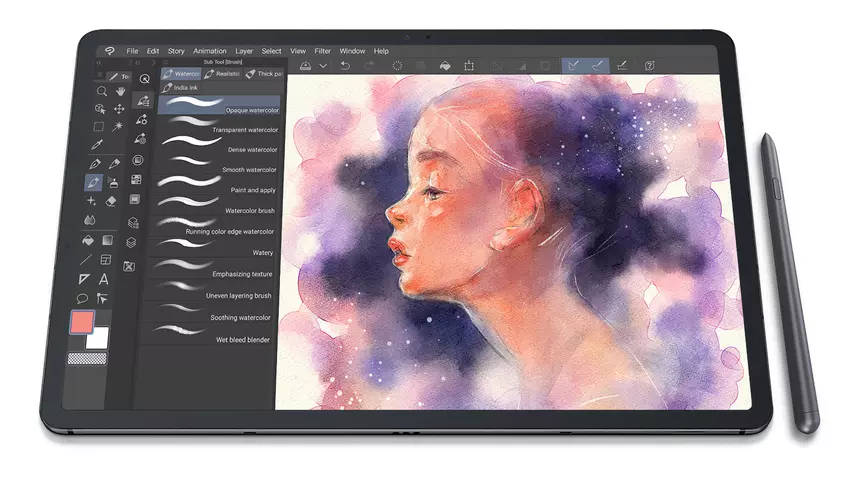Click the Undo arrow in command bar

(345, 66)
